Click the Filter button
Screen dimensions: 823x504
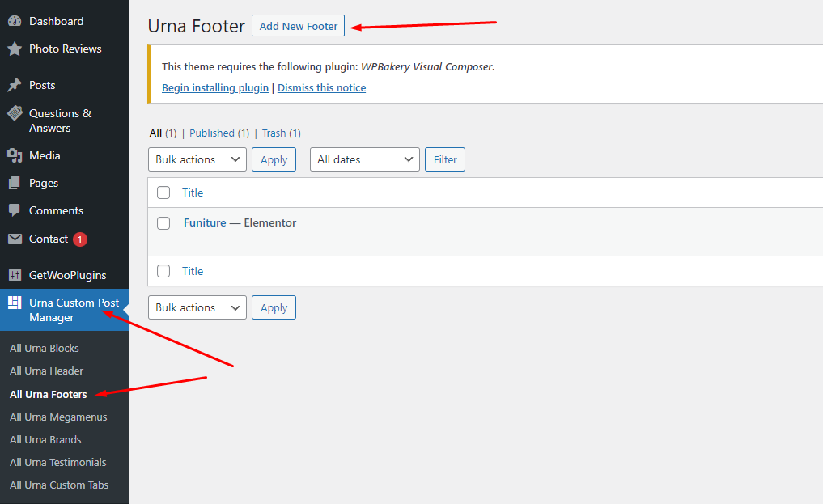point(445,159)
